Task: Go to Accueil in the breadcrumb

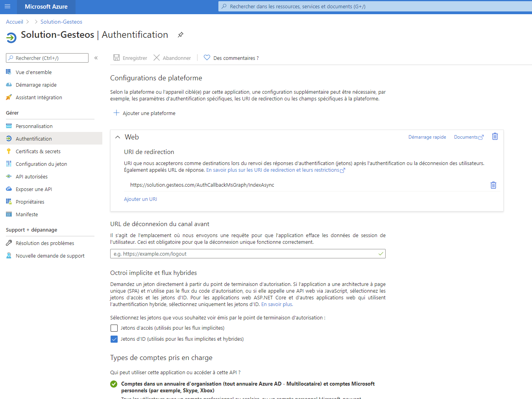Action: tap(15, 22)
